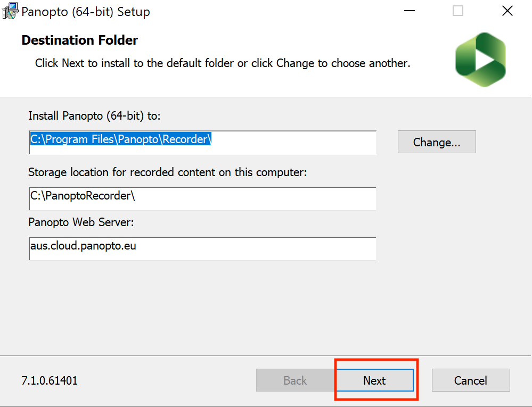Cancel the Panopto installation
This screenshot has height=407, width=532.
click(x=471, y=380)
